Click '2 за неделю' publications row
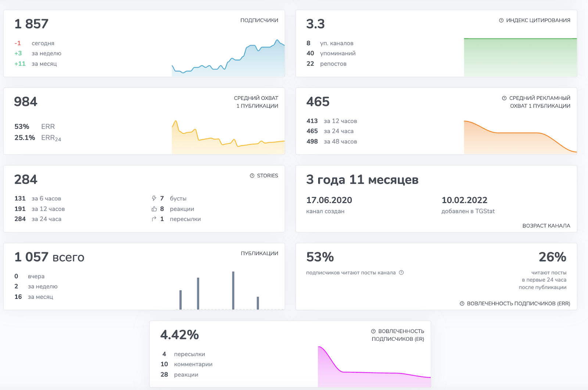The height and width of the screenshot is (390, 588). (36, 286)
